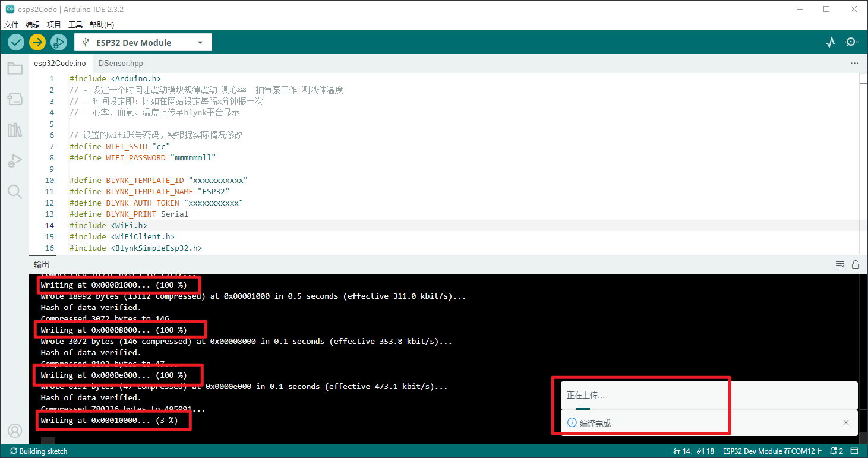Click the 编译完成 info icon
The height and width of the screenshot is (458, 868).
point(572,422)
